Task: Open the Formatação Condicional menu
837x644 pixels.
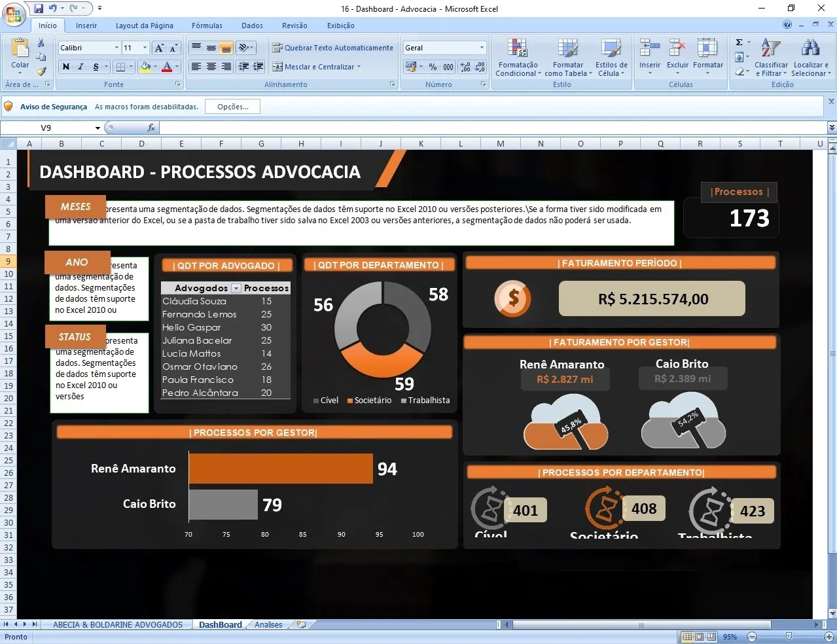Action: (518, 58)
